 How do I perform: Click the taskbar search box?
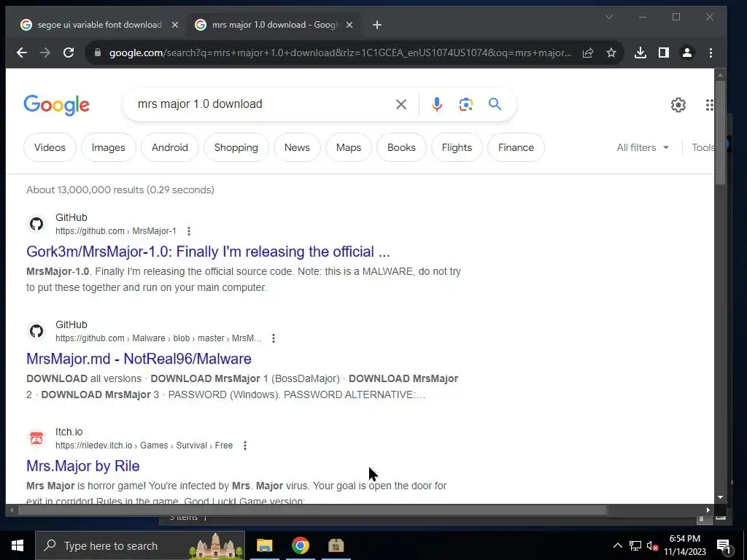140,545
